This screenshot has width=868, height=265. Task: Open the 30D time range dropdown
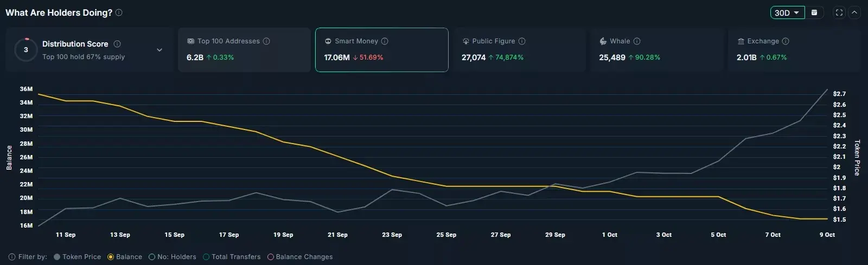coord(787,12)
